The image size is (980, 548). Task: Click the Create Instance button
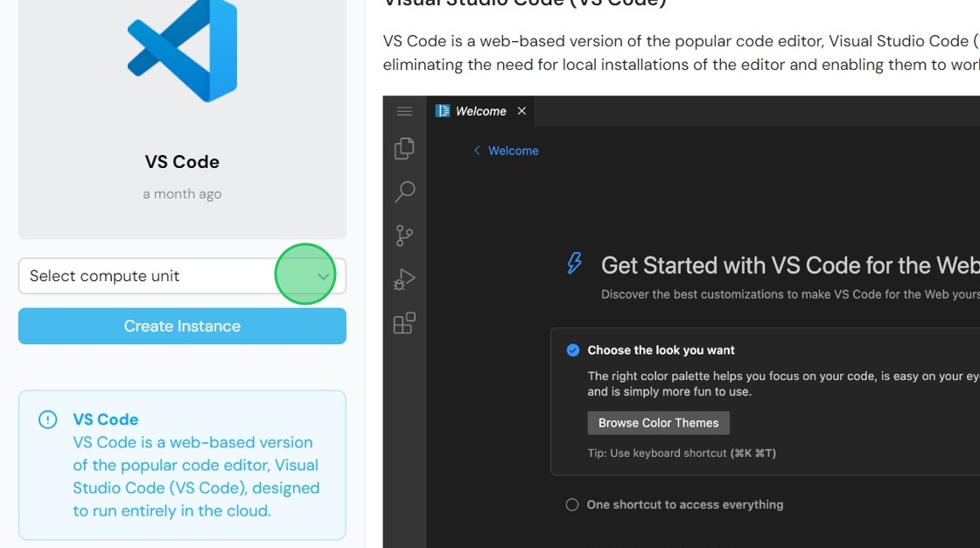(x=182, y=326)
